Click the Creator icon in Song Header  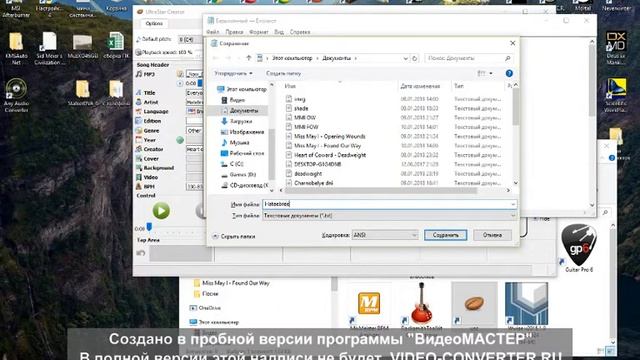139,149
